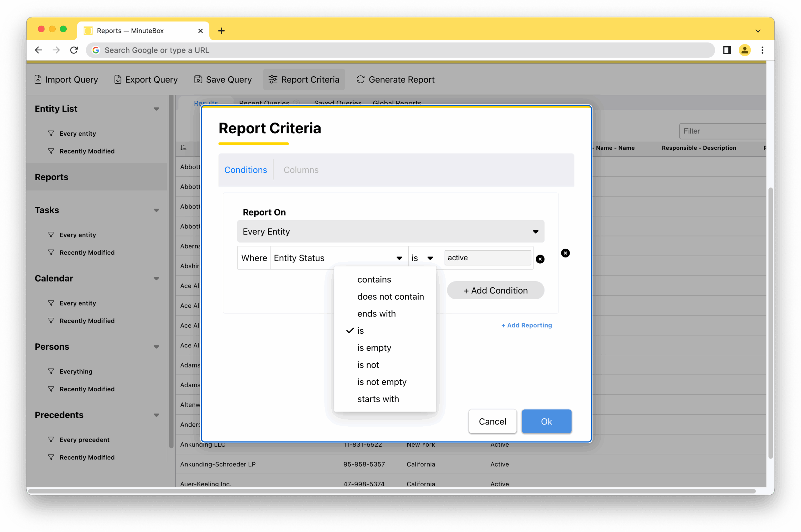Viewport: 801px width, 532px height.
Task: Choose 'does not contain' from the operator list
Action: click(x=390, y=296)
